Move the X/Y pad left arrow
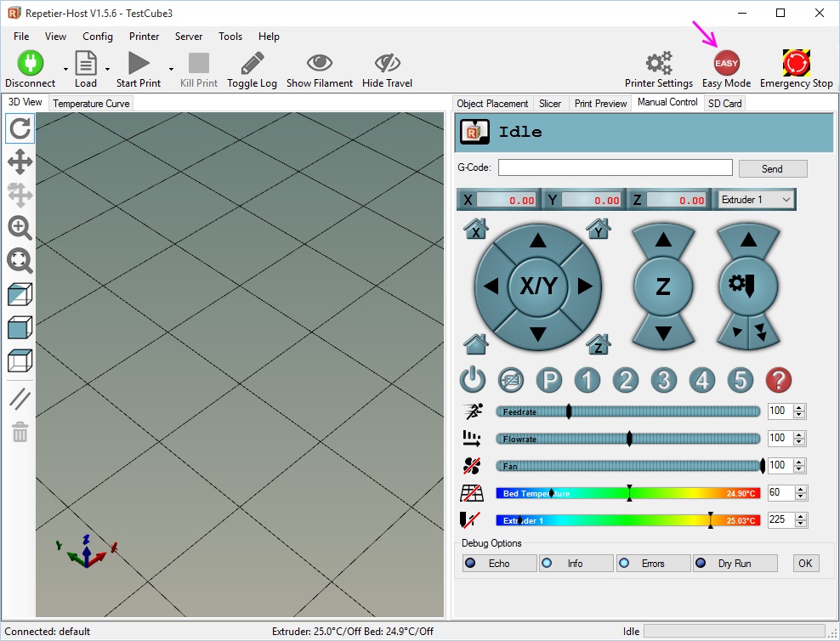Screen dimensions: 840x641 [491, 286]
